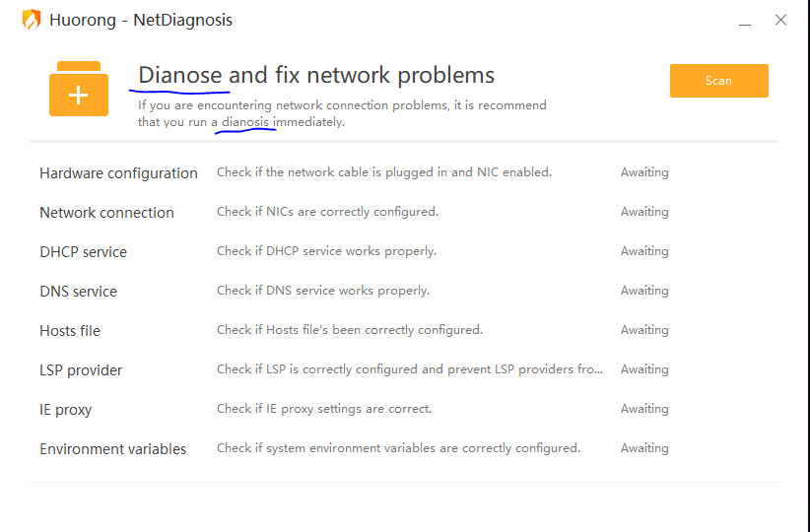The width and height of the screenshot is (810, 532).
Task: Close the NetDiagnosis window
Action: point(780,20)
